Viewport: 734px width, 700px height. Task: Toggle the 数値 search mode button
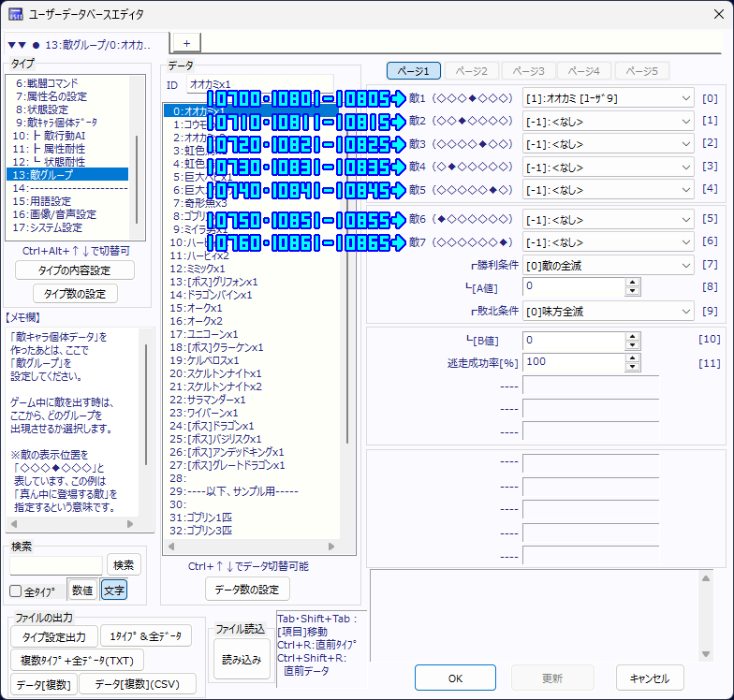pyautogui.click(x=81, y=591)
